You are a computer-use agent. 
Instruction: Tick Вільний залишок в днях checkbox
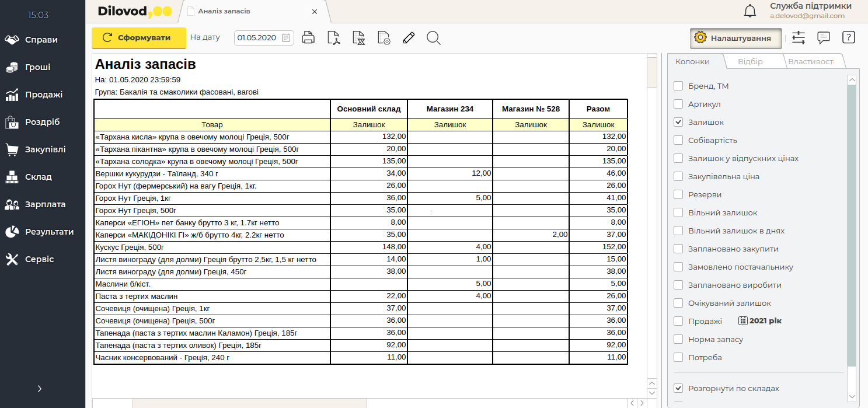pos(678,231)
